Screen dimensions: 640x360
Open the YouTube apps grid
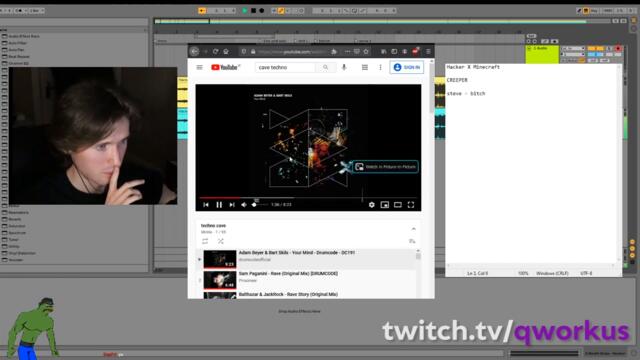pyautogui.click(x=365, y=67)
